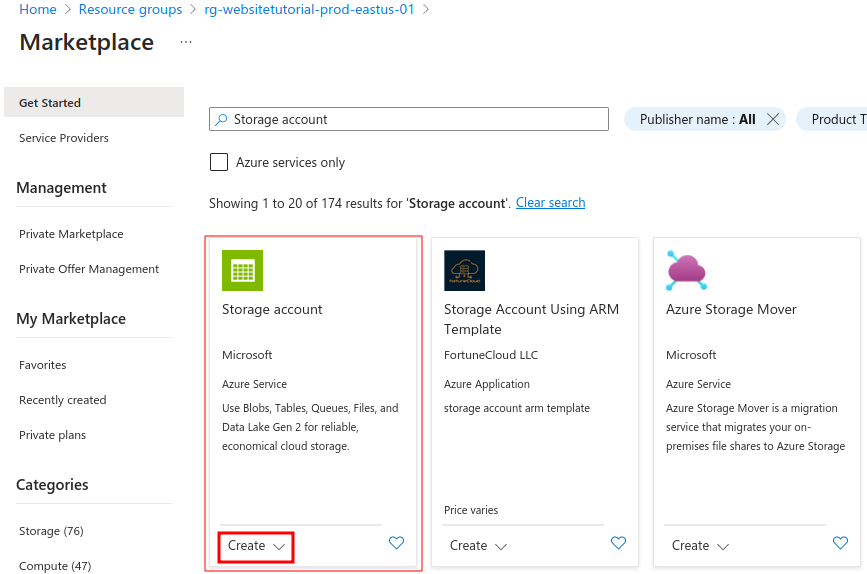
Task: Open Recently created in sidebar
Action: click(62, 400)
